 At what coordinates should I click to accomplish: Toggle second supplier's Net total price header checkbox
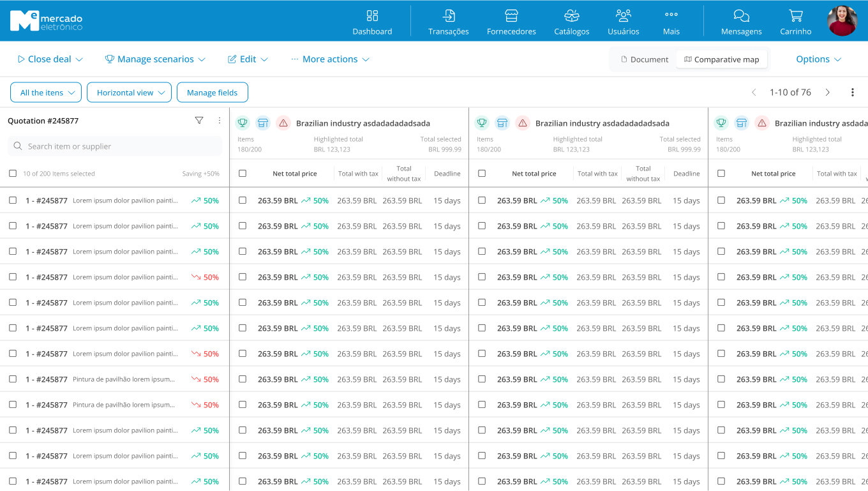[x=482, y=173]
